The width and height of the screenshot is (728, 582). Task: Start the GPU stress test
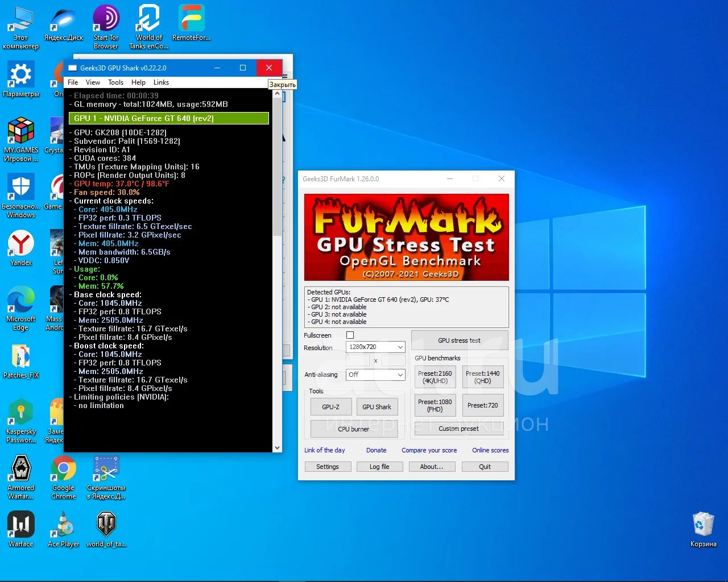(460, 340)
